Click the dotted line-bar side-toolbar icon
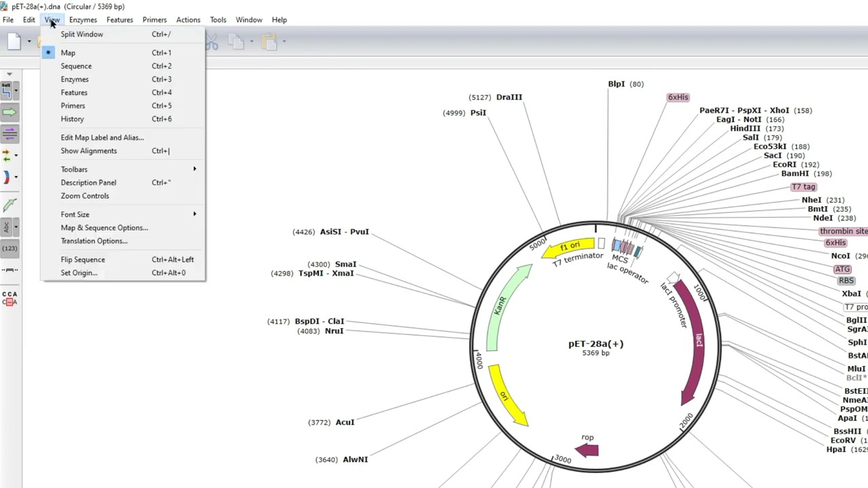Screen dimensions: 868x488 [x=9, y=270]
